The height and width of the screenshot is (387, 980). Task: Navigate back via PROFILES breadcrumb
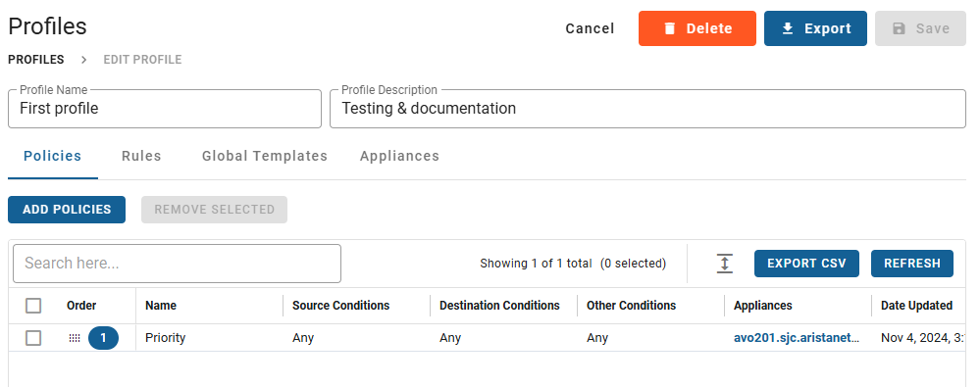(x=35, y=60)
